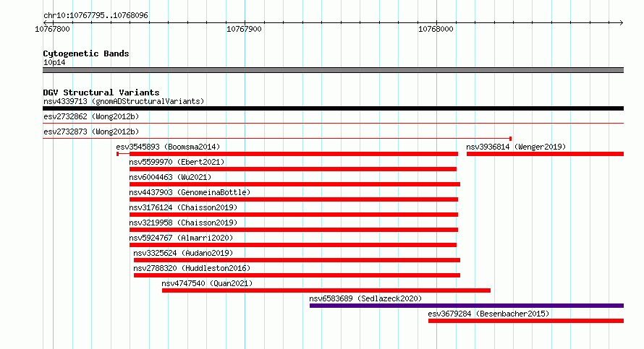The height and width of the screenshot is (349, 644).
Task: Click the 10767900 ruler position label
Action: coord(244,29)
